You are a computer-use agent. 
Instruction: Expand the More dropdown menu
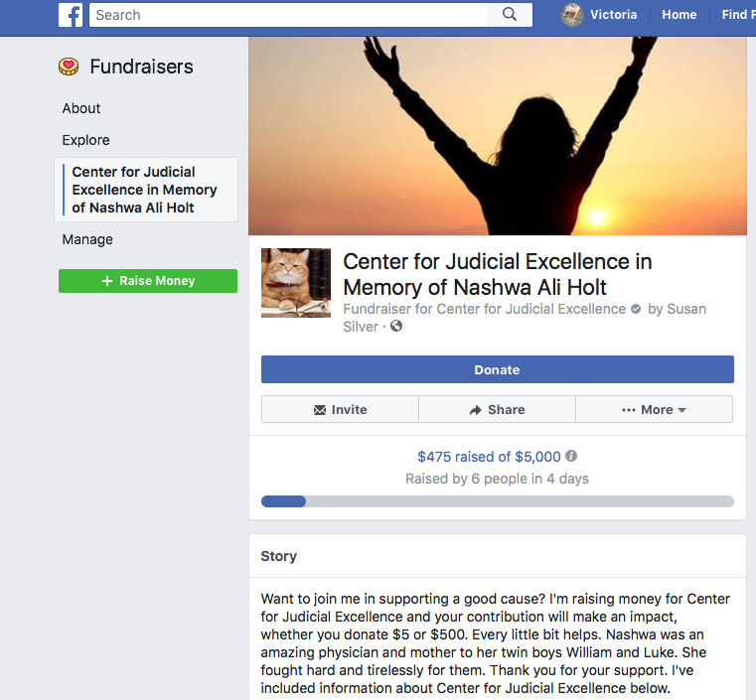pos(655,409)
